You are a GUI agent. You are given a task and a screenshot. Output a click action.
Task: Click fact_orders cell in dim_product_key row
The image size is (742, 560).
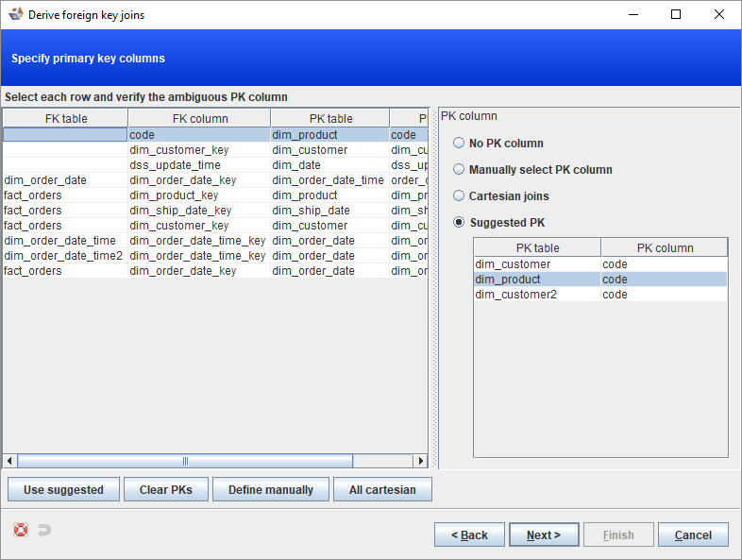pyautogui.click(x=65, y=195)
